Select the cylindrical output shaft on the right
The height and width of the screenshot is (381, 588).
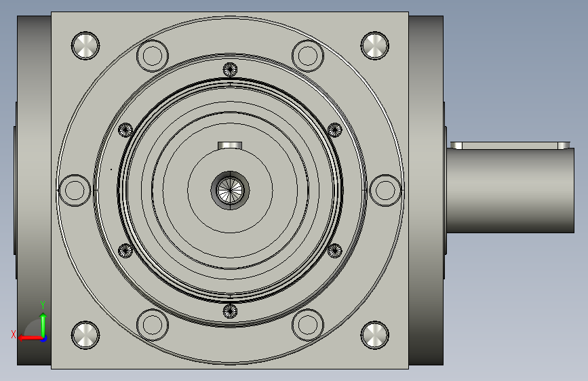tap(511, 190)
